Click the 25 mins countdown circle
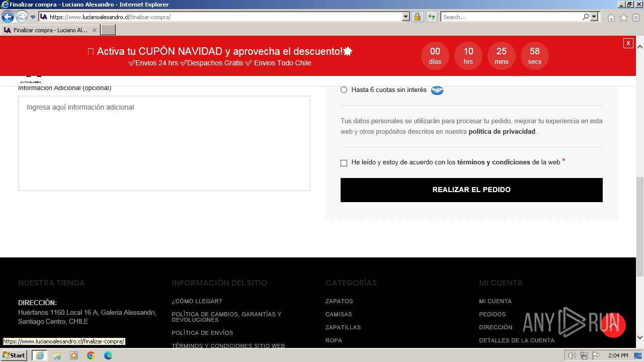 click(x=501, y=55)
